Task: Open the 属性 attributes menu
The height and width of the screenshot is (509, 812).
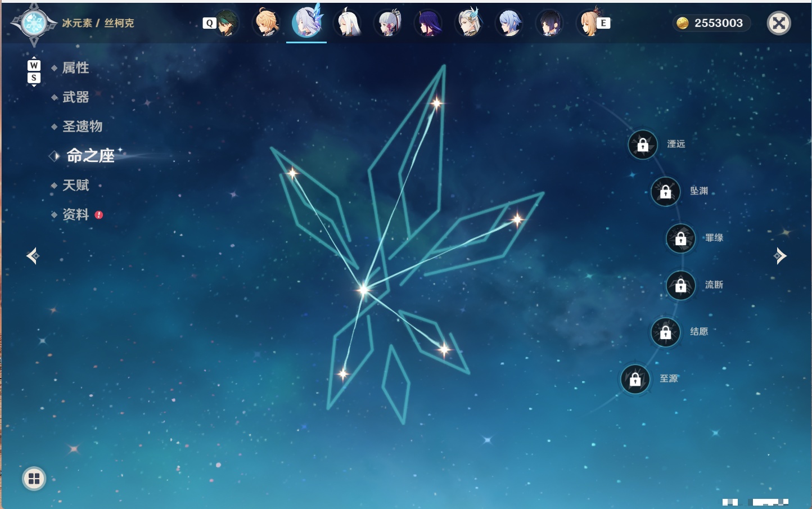Action: click(x=75, y=68)
